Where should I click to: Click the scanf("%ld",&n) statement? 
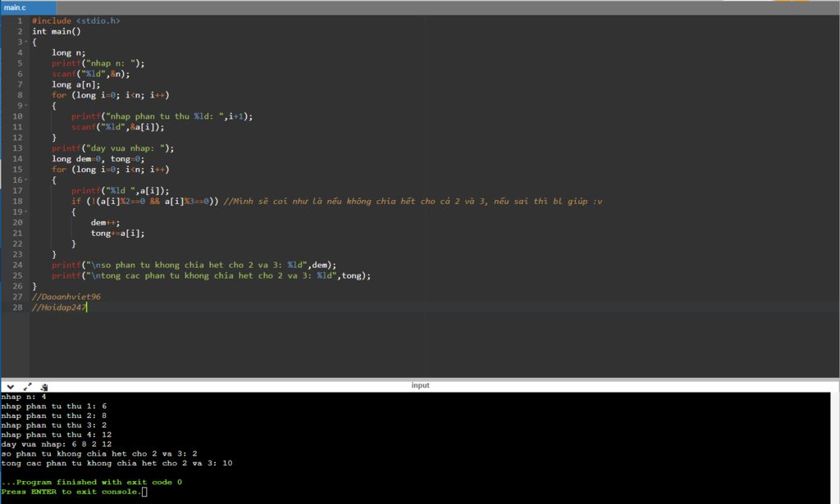click(x=90, y=74)
